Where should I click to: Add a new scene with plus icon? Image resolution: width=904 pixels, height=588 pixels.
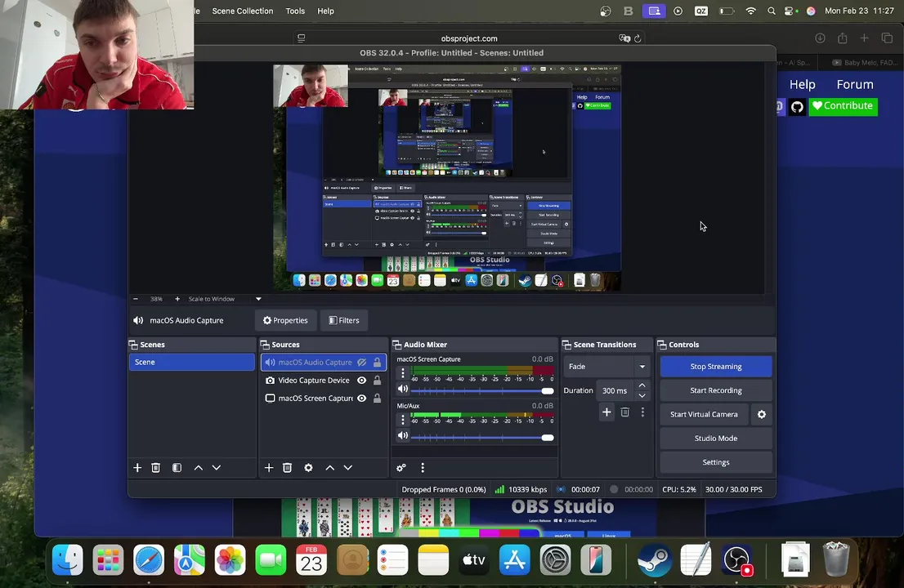click(137, 468)
